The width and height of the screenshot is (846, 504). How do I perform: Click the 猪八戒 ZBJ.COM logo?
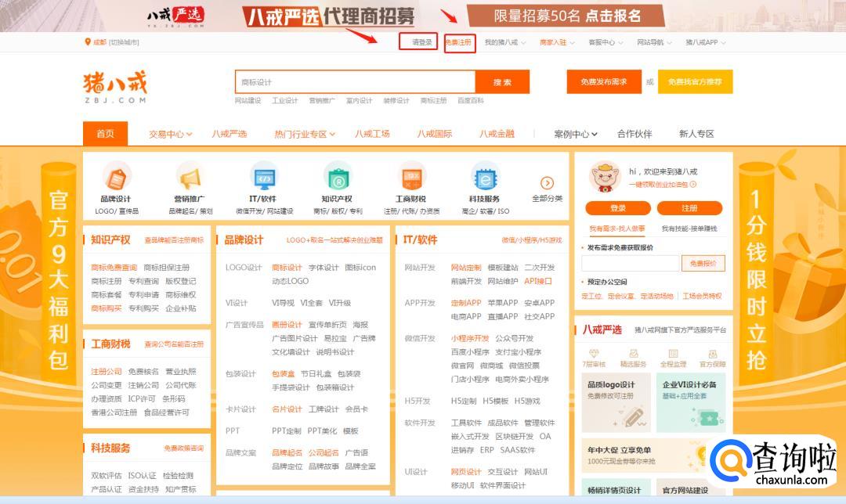[x=115, y=86]
